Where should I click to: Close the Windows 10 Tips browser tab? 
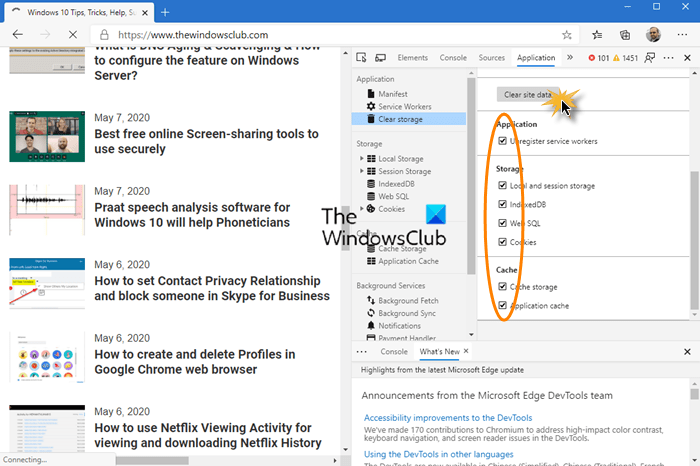[x=145, y=13]
